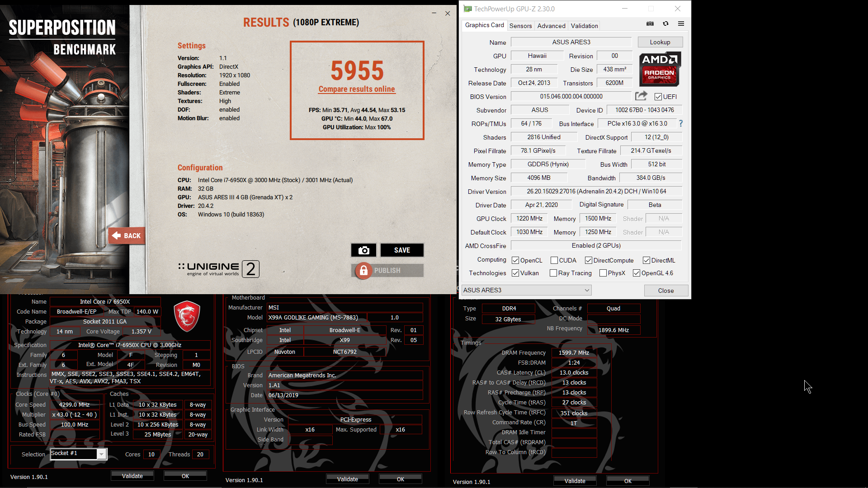
Task: Click the GPU Clock 1220 MHz field
Action: coord(529,218)
